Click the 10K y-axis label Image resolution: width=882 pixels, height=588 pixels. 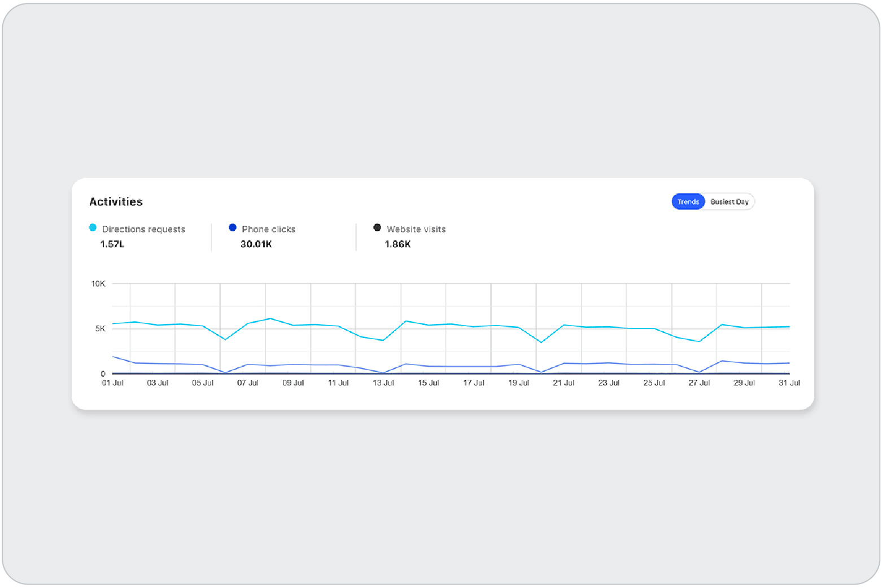click(98, 284)
